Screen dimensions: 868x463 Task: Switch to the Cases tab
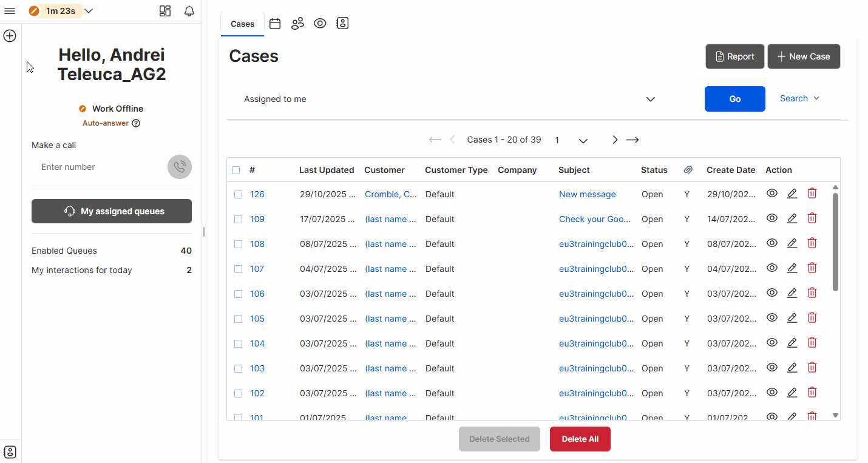(x=242, y=24)
